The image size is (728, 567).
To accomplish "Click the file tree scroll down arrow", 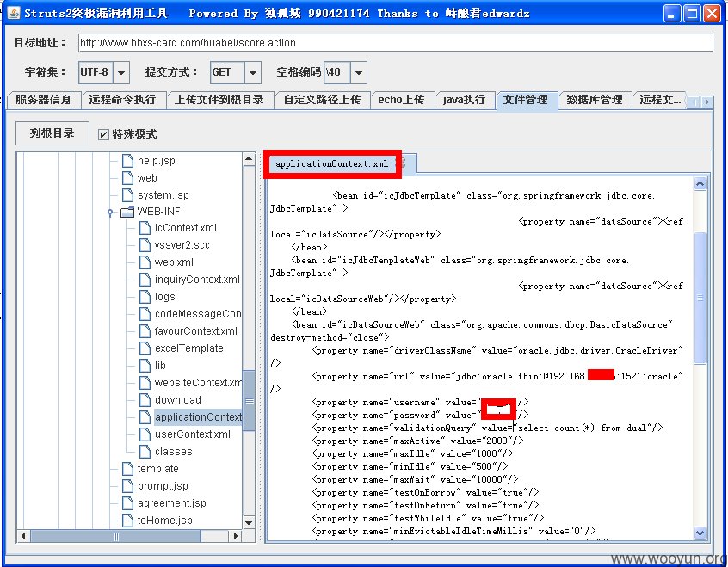I will pyautogui.click(x=249, y=523).
